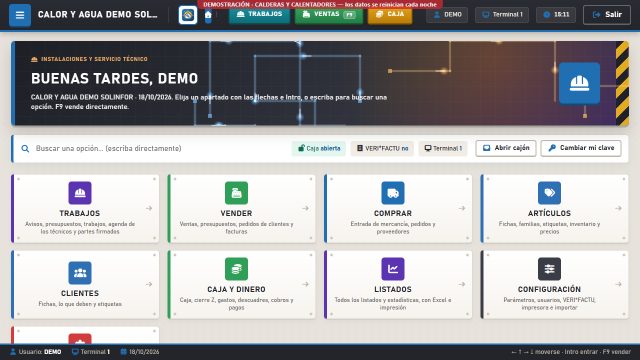The width and height of the screenshot is (640, 360).
Task: Click the company logo icon in header
Action: point(188,15)
